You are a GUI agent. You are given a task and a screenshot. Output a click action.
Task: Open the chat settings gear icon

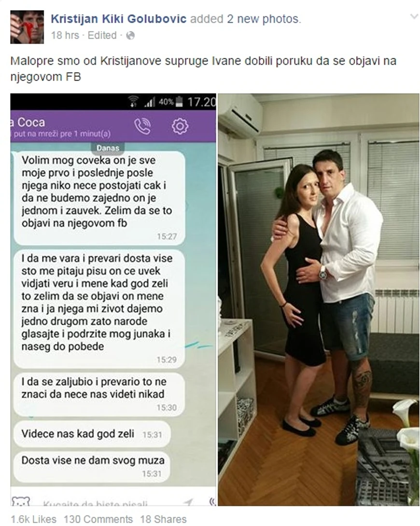(180, 126)
